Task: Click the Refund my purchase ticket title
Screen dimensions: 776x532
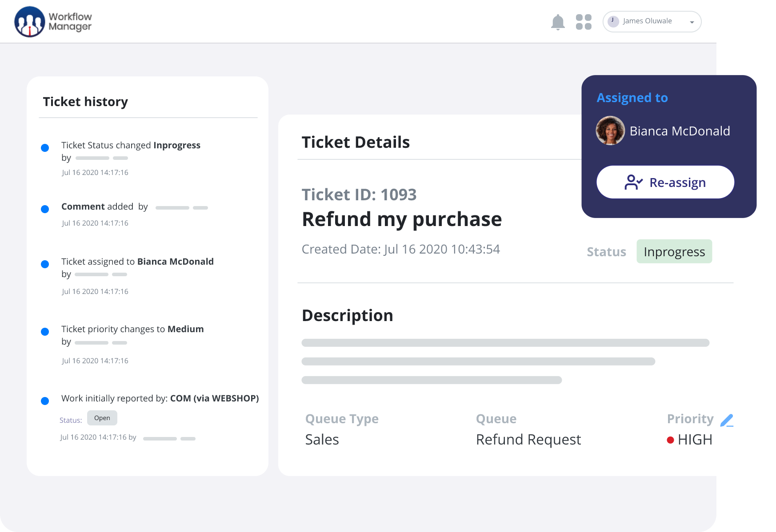Action: click(x=401, y=219)
